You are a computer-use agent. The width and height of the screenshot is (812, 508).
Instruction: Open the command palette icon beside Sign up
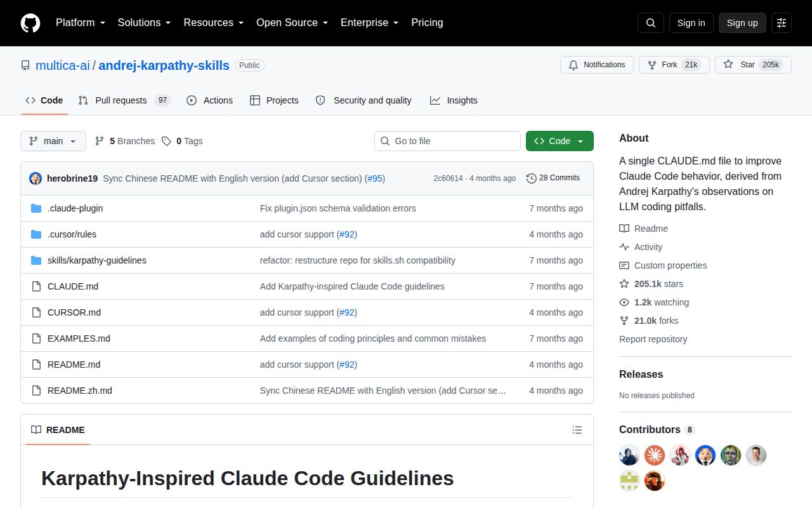point(782,23)
